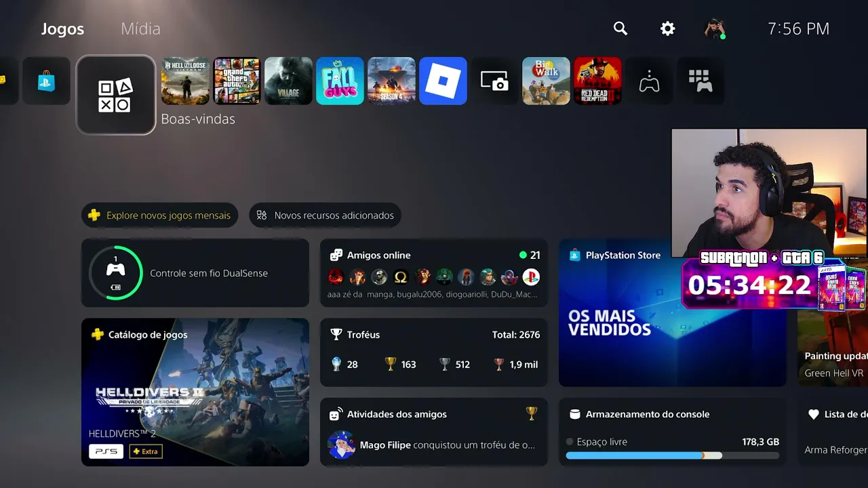Viewport: 868px width, 488px height.
Task: Click the silver trophy icon beside 512
Action: pos(444,364)
